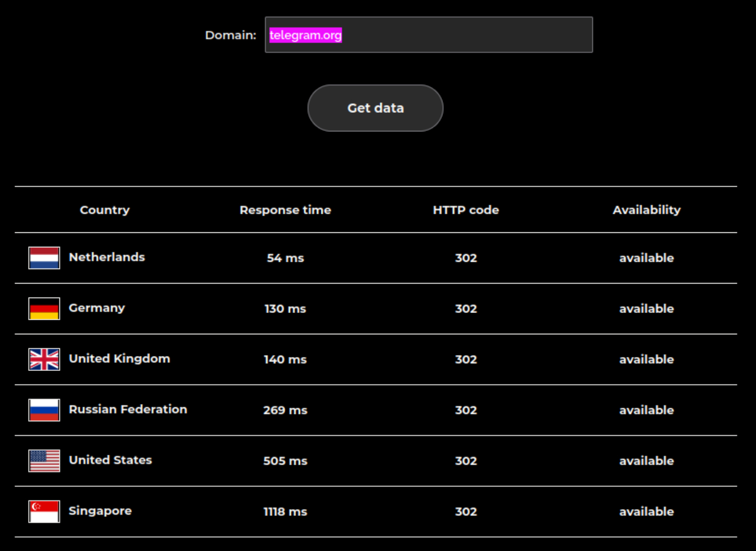This screenshot has height=551, width=756.
Task: Click the HTTP code column header
Action: [x=466, y=210]
